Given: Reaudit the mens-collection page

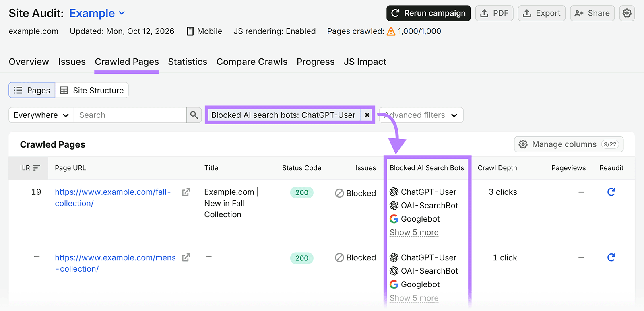Looking at the screenshot, I should [x=611, y=257].
